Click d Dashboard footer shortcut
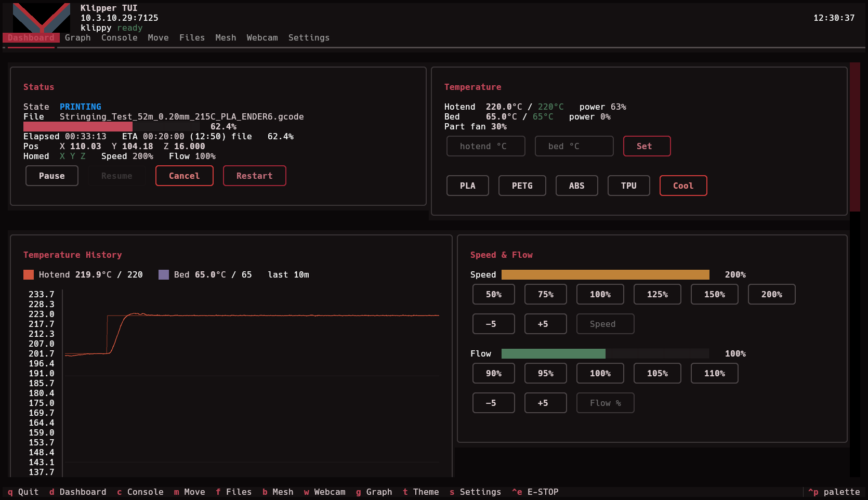Screen dimensions: 868x500 [x=78, y=492]
